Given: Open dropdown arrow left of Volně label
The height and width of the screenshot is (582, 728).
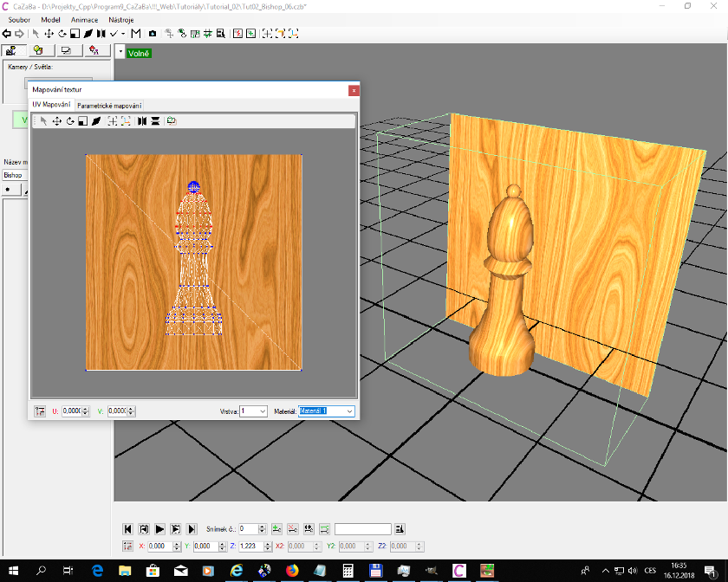Looking at the screenshot, I should 120,53.
